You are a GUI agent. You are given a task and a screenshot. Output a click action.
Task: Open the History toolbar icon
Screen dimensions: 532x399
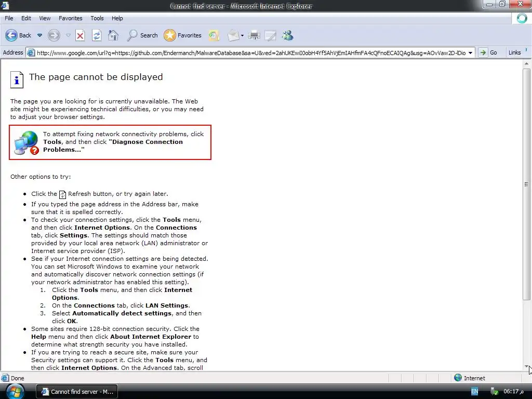click(214, 35)
